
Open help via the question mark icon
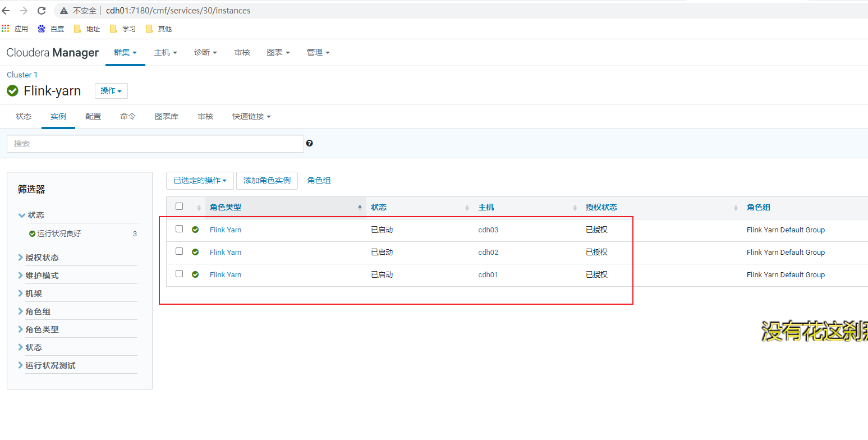coord(309,143)
